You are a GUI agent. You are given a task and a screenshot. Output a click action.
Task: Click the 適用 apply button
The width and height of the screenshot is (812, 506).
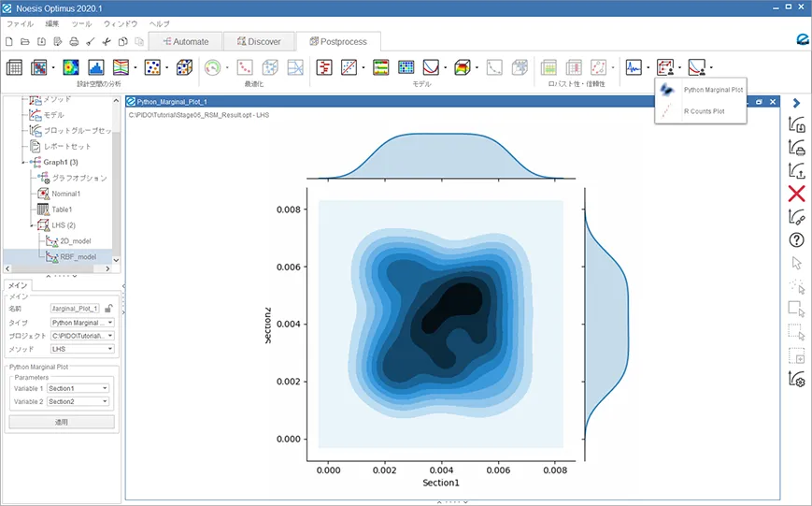[62, 422]
